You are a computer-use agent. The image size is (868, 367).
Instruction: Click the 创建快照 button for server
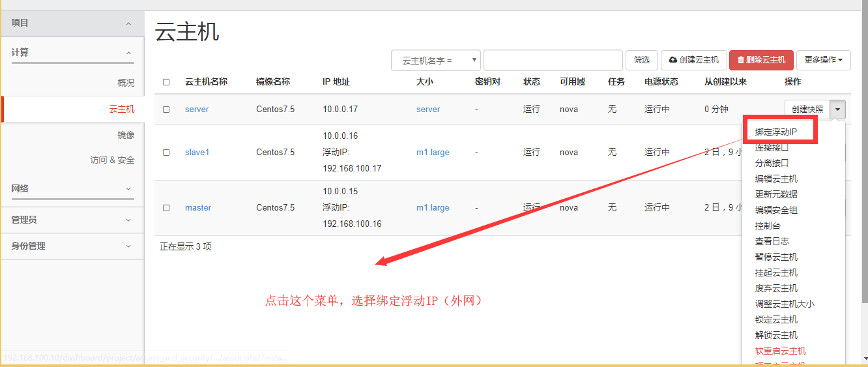point(807,110)
